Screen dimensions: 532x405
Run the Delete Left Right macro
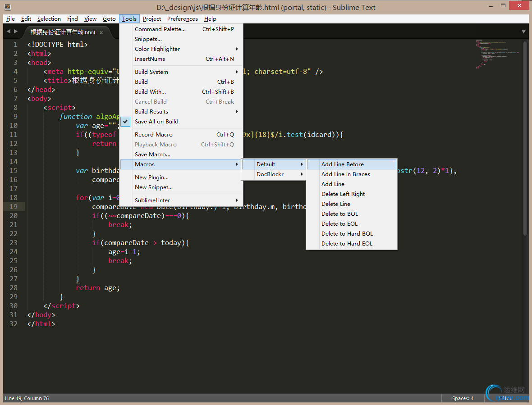tap(352, 194)
